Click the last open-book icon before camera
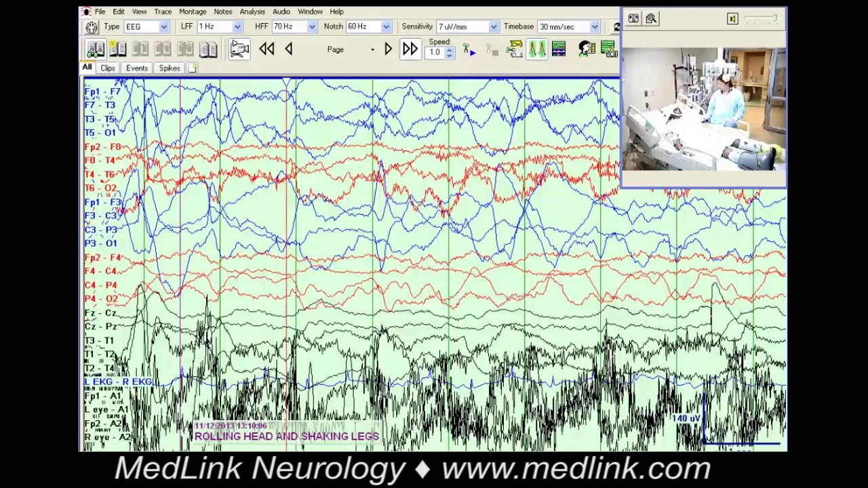 (x=208, y=49)
